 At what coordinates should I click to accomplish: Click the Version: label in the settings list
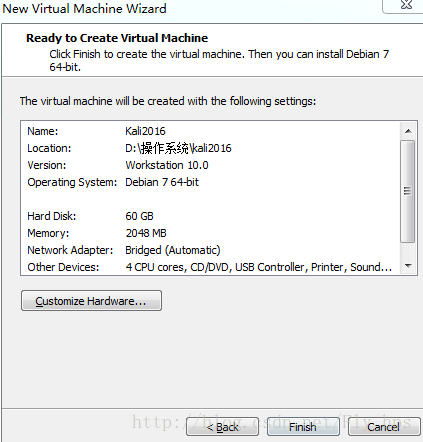pos(47,165)
